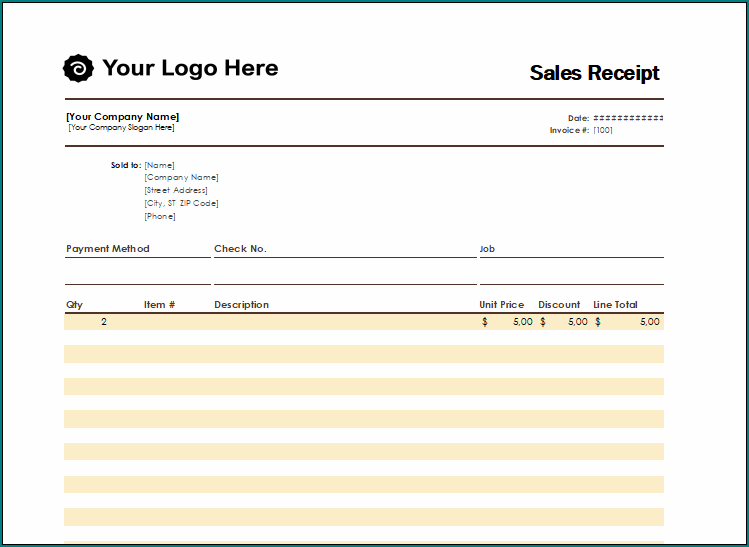
Task: Click the blank field under Payment Method
Action: [137, 272]
